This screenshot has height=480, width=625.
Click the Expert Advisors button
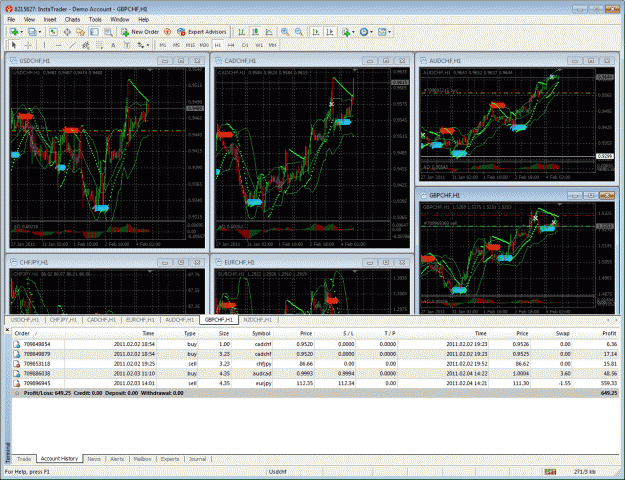[202, 32]
